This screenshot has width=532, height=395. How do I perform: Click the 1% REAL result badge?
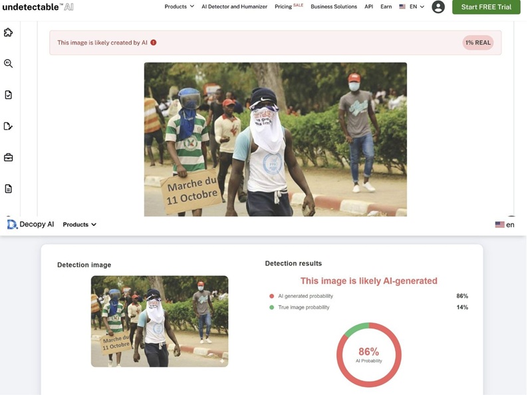[477, 43]
